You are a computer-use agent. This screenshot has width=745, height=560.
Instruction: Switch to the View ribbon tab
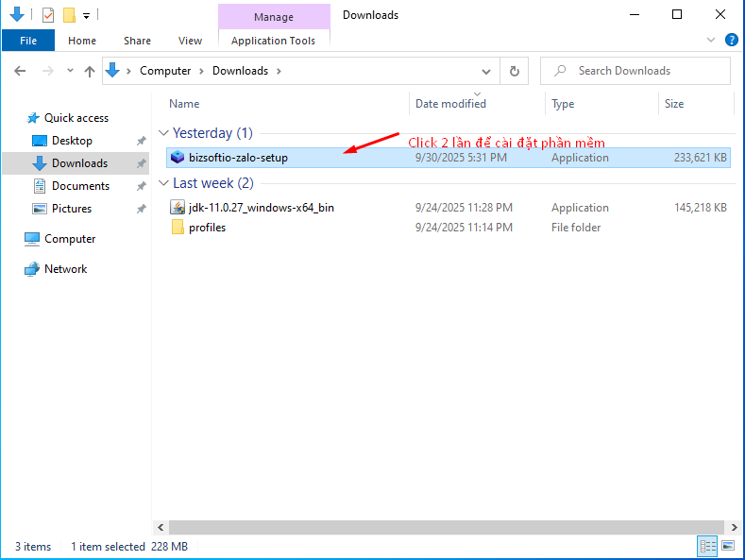pos(190,41)
